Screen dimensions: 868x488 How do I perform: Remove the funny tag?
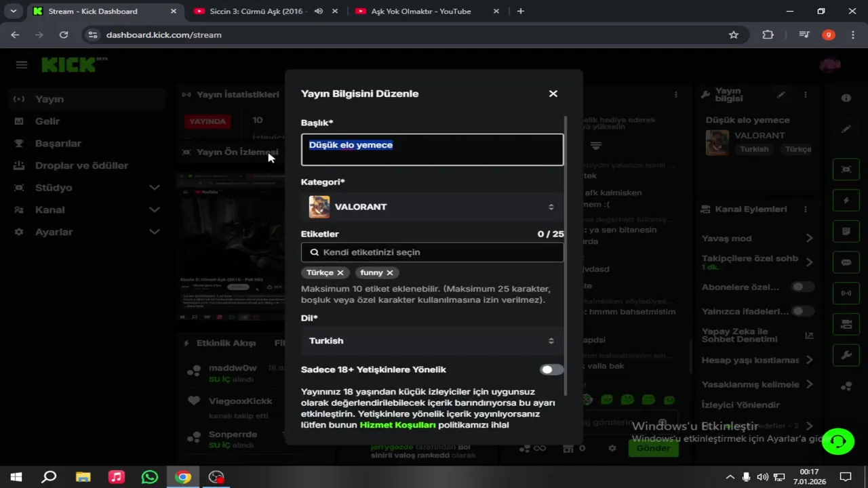pos(390,272)
